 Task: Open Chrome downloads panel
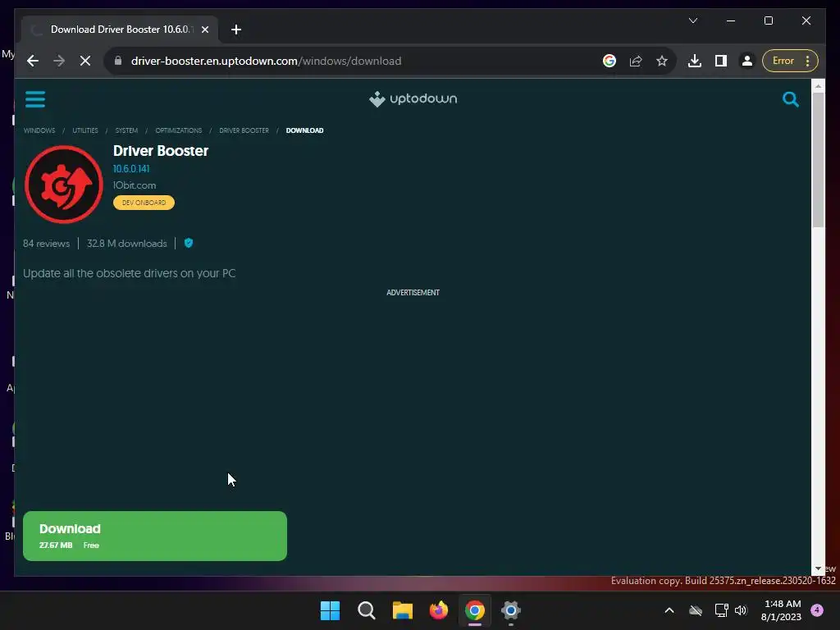(695, 61)
